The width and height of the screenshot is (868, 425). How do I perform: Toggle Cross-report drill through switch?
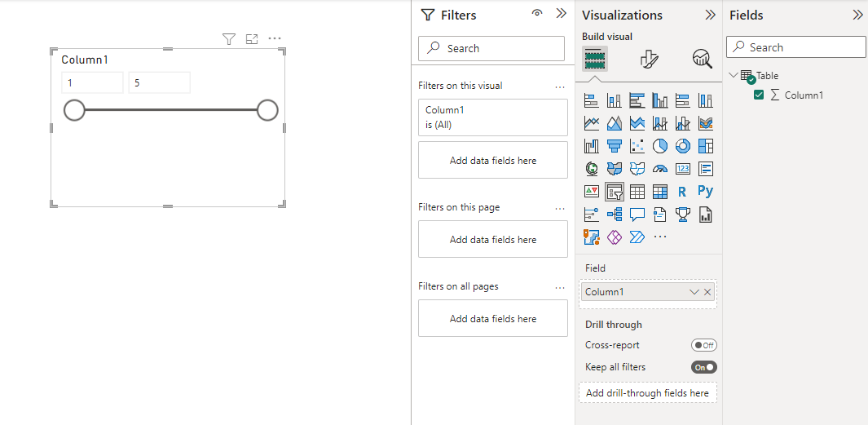coord(703,345)
